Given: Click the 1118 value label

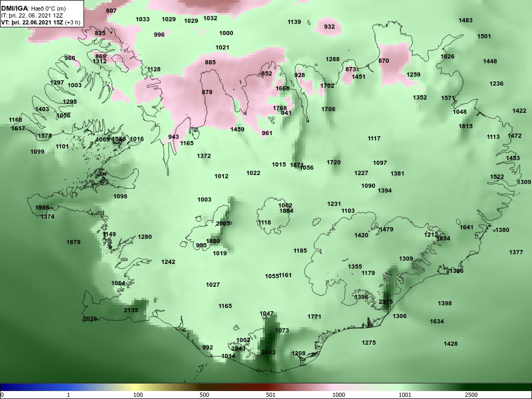Looking at the screenshot, I should [x=264, y=222].
